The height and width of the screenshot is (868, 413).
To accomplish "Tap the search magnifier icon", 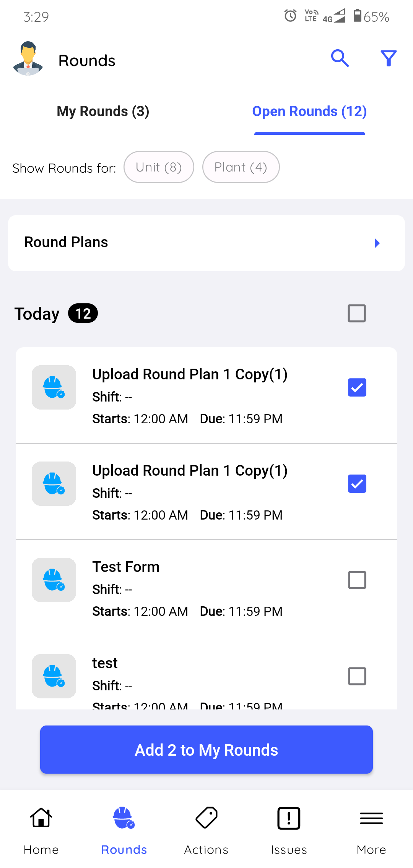I will pos(340,58).
